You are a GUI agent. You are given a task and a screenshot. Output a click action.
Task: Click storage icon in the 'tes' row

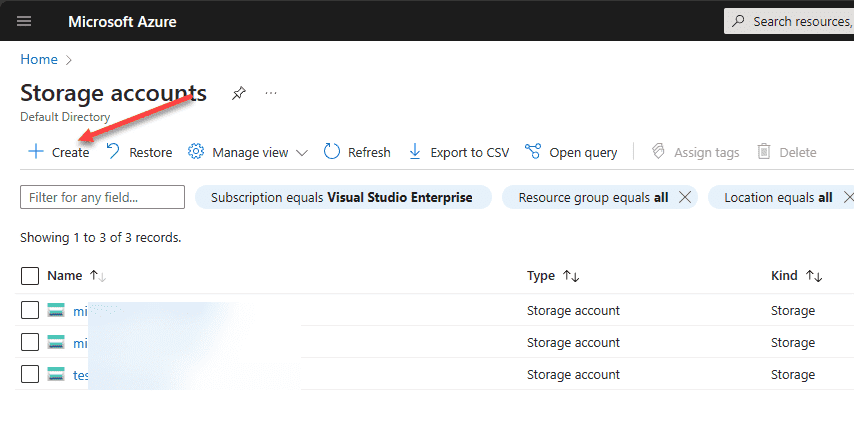56,374
